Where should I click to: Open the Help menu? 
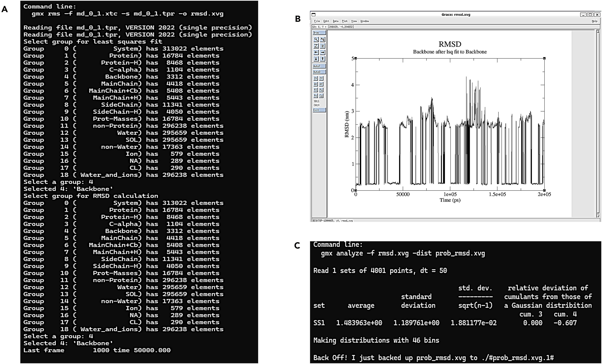coord(594,21)
